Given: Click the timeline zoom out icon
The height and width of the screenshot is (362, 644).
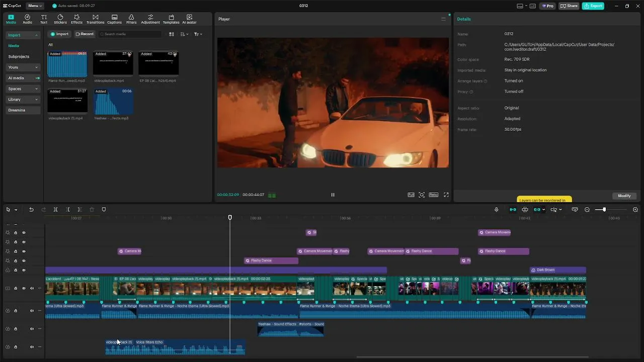Looking at the screenshot, I should 587,210.
